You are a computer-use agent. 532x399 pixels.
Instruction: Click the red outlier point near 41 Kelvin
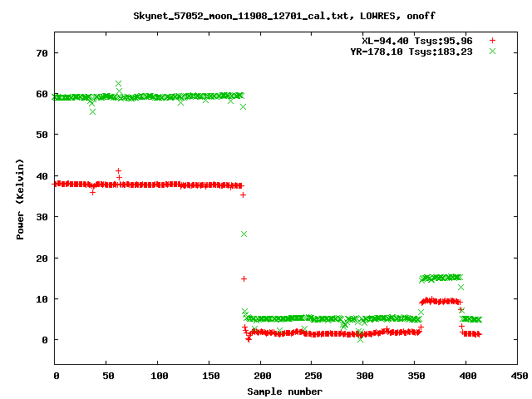tap(118, 171)
